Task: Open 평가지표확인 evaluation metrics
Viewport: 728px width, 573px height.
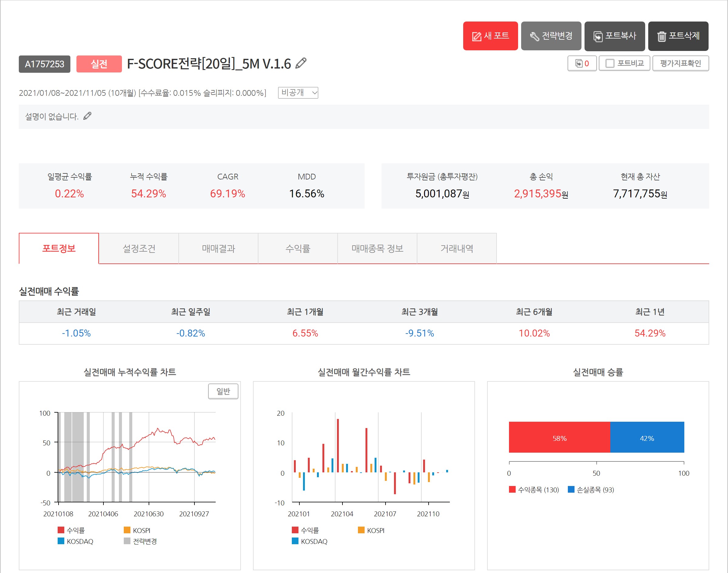Action: point(680,63)
